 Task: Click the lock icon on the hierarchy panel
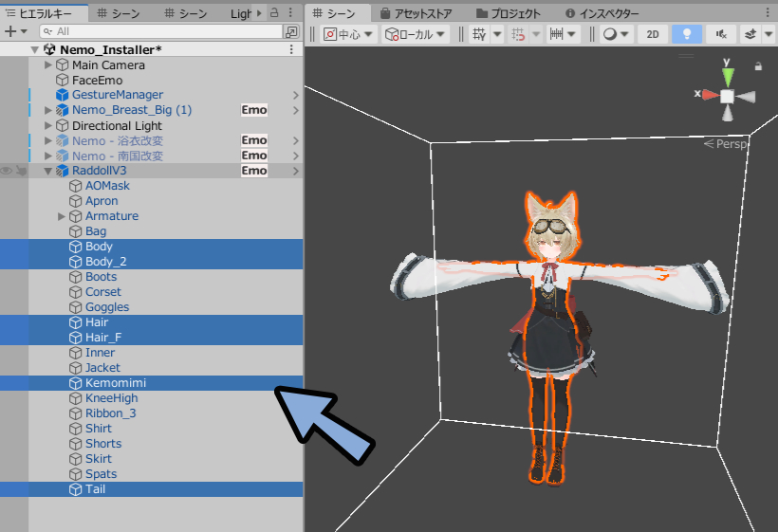(x=274, y=13)
